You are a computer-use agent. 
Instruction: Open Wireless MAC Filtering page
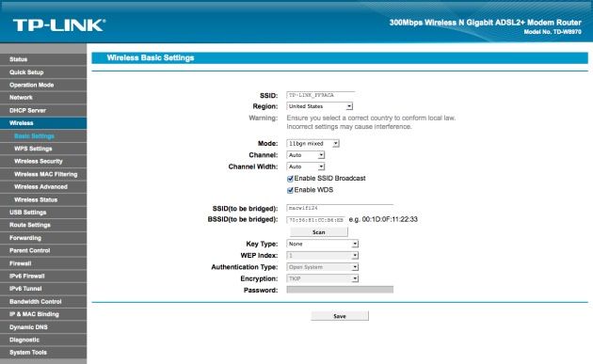43,174
